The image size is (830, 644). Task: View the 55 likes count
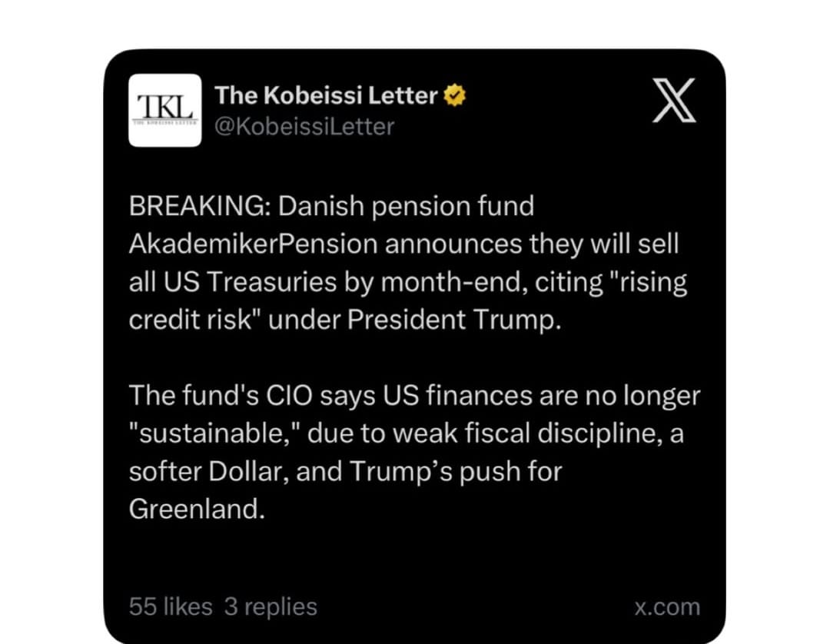tap(171, 606)
